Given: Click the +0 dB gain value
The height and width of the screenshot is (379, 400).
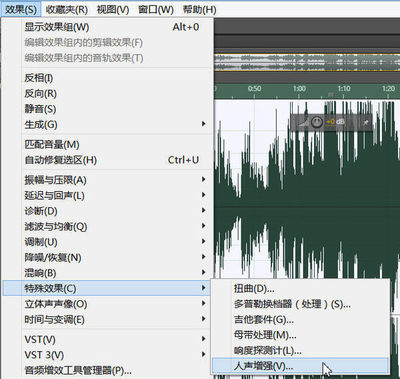Looking at the screenshot, I should 335,122.
